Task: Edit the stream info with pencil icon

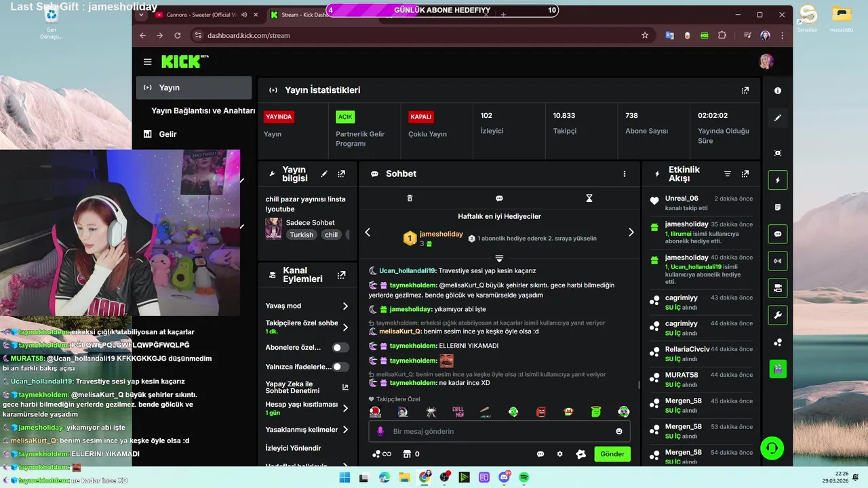Action: tap(324, 174)
